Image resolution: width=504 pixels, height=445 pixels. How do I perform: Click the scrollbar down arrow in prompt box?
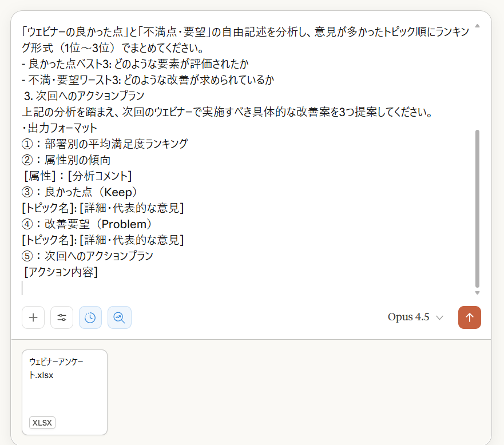click(477, 293)
